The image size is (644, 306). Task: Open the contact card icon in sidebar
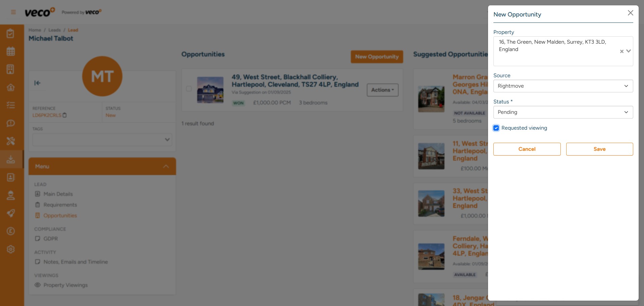11,177
